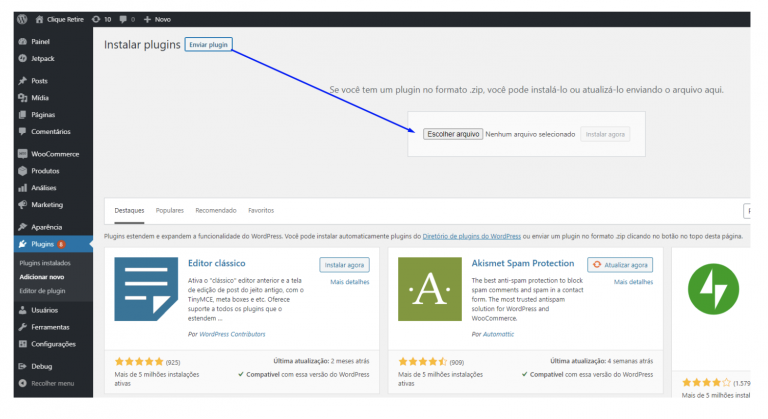Click Escolher arquivo to pick file
Viewport: 768px width, 419px height.
click(x=453, y=134)
